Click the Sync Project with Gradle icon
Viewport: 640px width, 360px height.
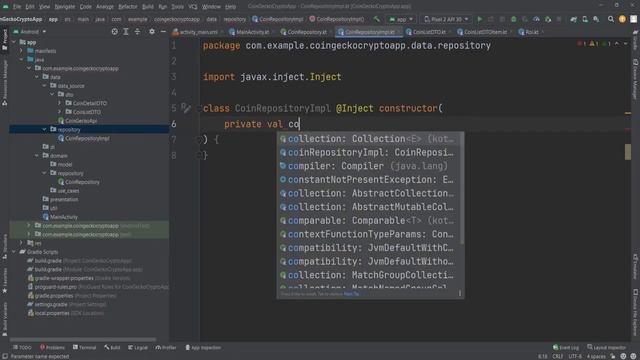(x=573, y=19)
